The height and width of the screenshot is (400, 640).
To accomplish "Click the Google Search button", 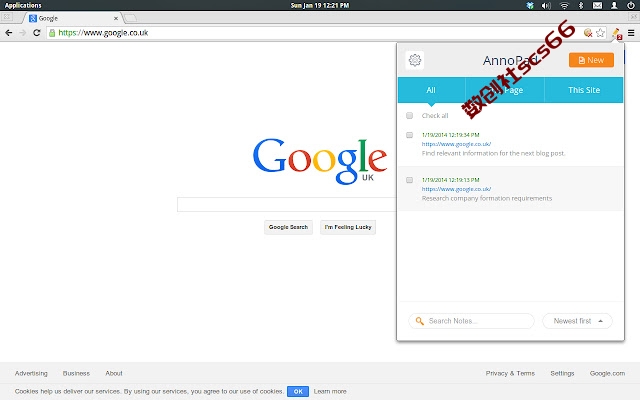I will [x=288, y=227].
